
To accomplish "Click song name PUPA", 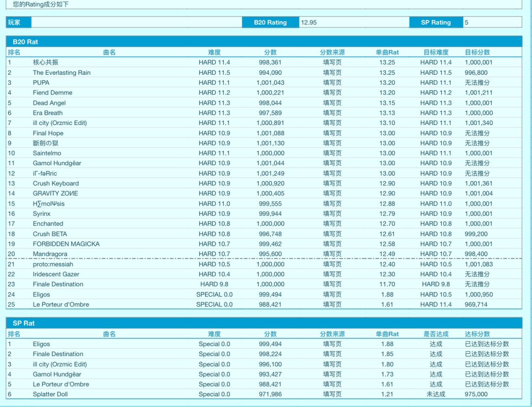I will click(x=41, y=82).
